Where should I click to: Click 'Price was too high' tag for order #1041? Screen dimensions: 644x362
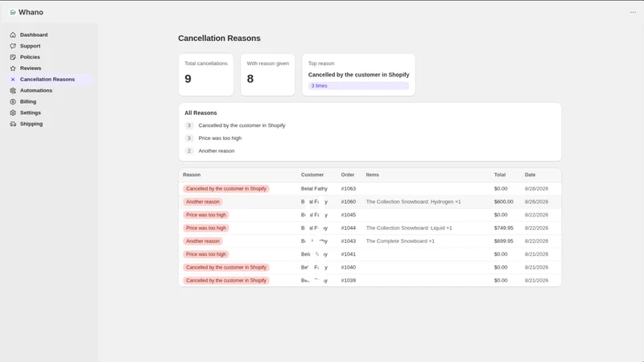point(206,254)
